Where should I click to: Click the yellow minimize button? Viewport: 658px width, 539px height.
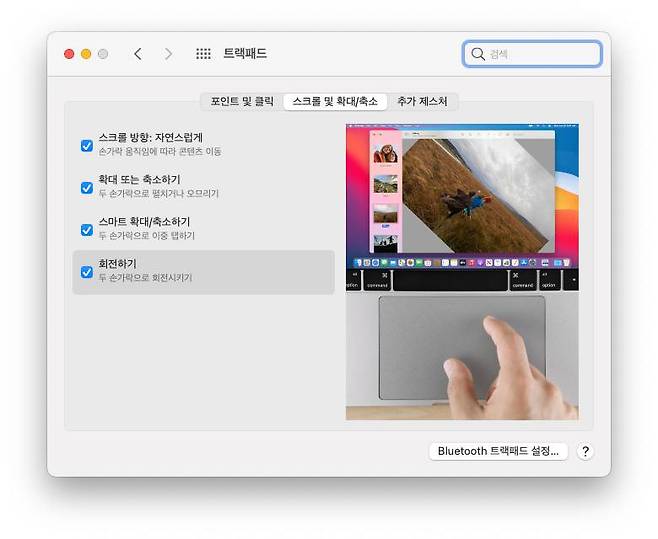tap(86, 54)
